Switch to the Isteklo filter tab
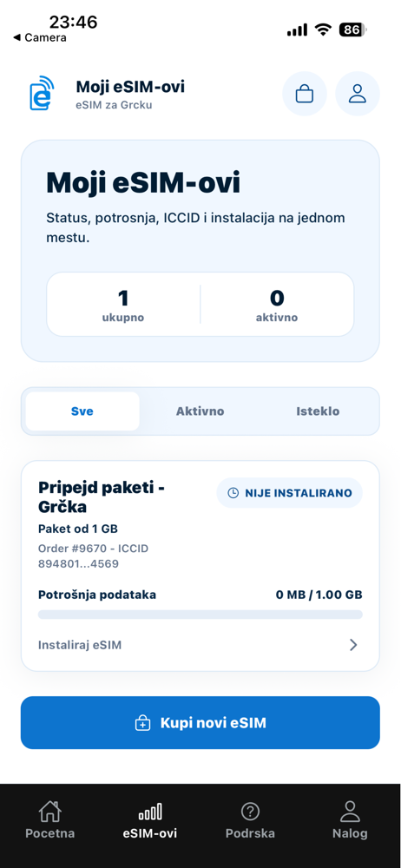The image size is (401, 868). tap(318, 411)
